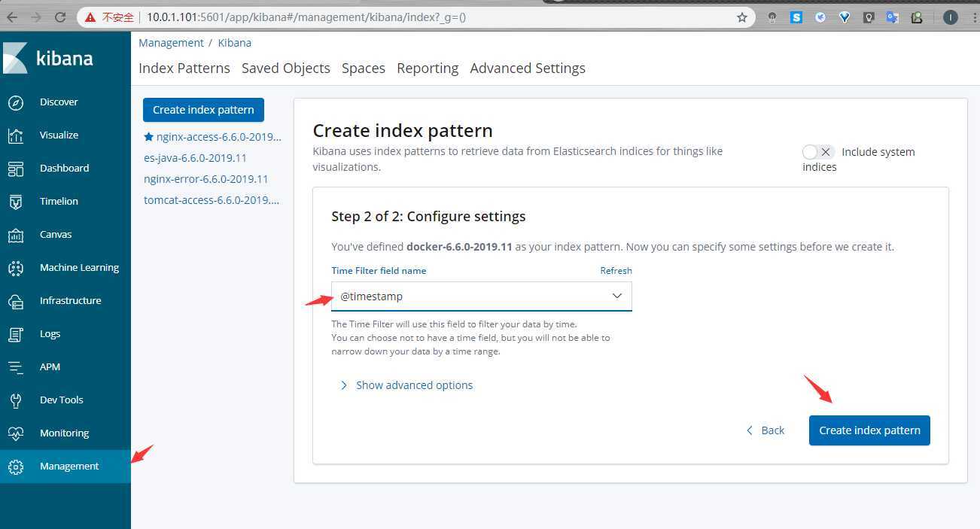Open the Logs icon in sidebar
The image size is (980, 529).
[x=16, y=334]
